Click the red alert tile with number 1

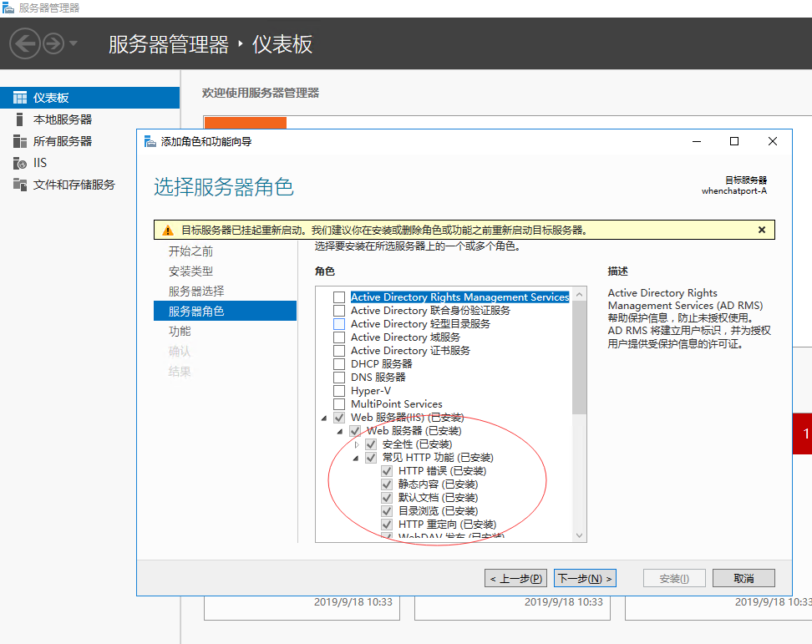(x=802, y=434)
